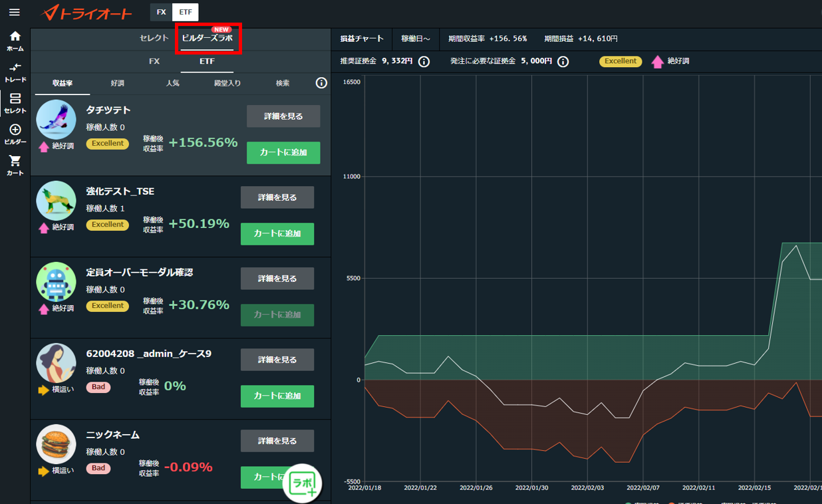Open Builder icon in the sidebar

pyautogui.click(x=15, y=134)
